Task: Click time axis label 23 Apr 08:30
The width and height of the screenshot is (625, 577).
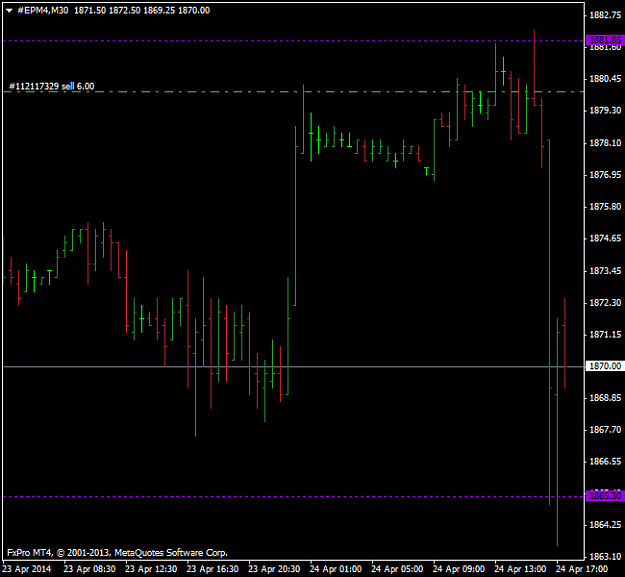Action: 89,569
